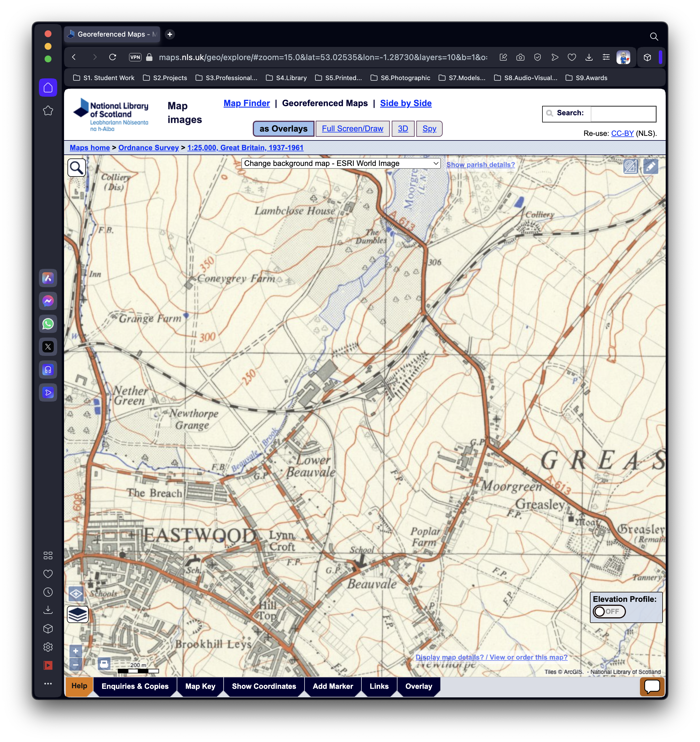700x742 pixels.
Task: Open the S1. Student Work bookmark folder
Action: click(104, 78)
